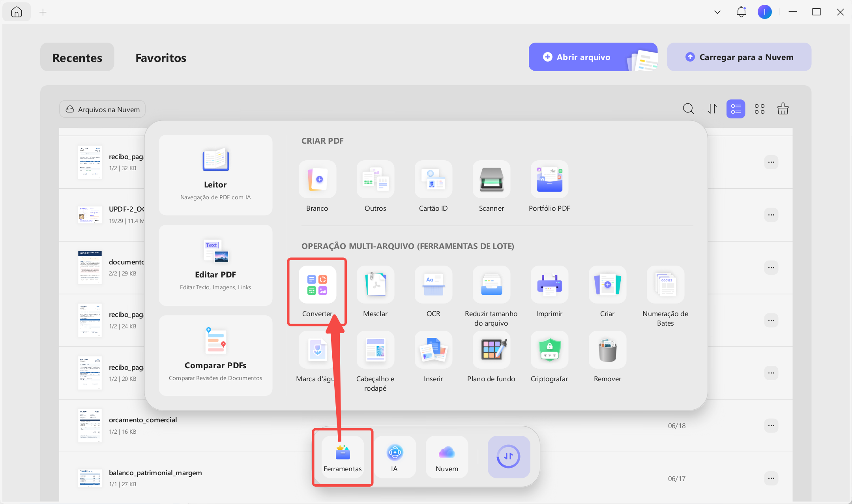Click thumbnail of 32 KB recibo_pag file
Screen dimensions: 852x504
click(x=90, y=162)
